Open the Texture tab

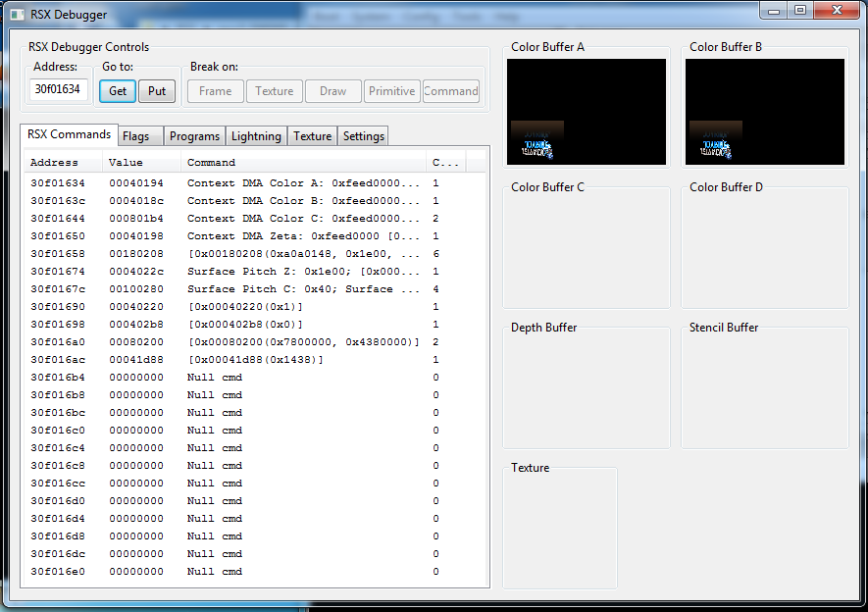click(312, 136)
